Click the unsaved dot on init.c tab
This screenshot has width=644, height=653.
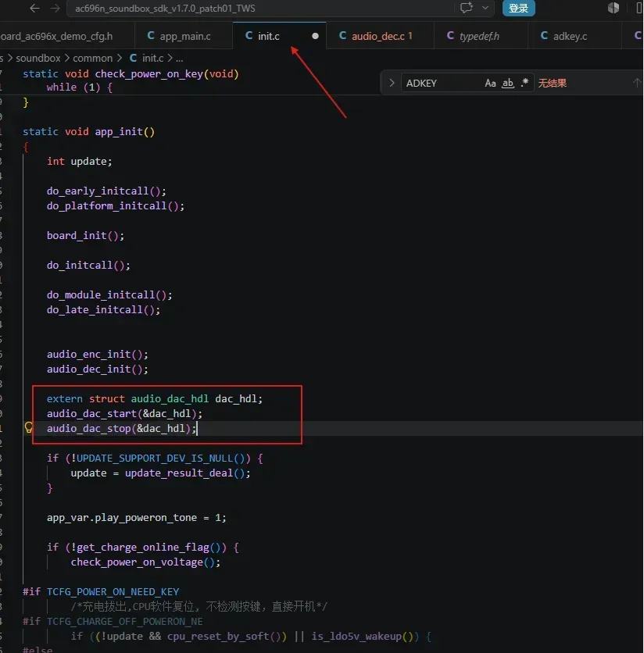pyautogui.click(x=316, y=36)
